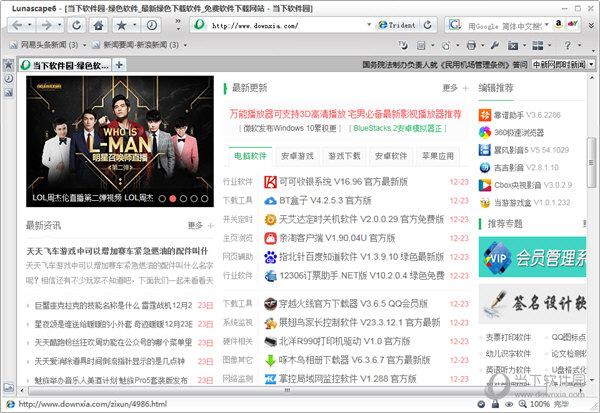Expand 新闻要闻-新浪新闻 feed dropdown

click(185, 45)
